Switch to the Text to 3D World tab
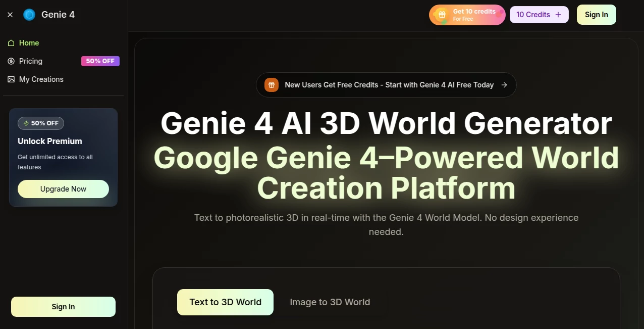This screenshot has width=644, height=329. tap(225, 302)
